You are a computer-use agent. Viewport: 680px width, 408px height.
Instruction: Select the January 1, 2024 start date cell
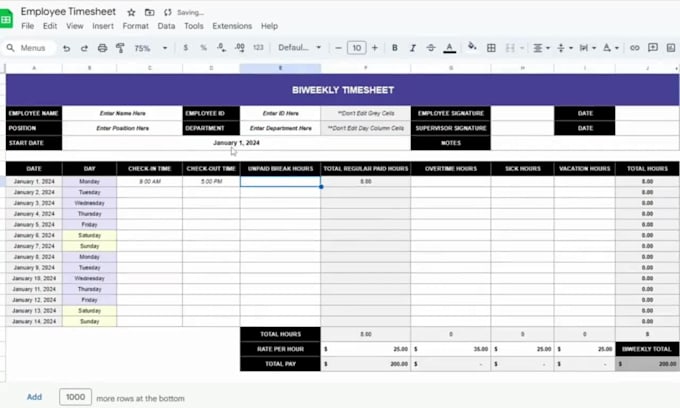(236, 143)
